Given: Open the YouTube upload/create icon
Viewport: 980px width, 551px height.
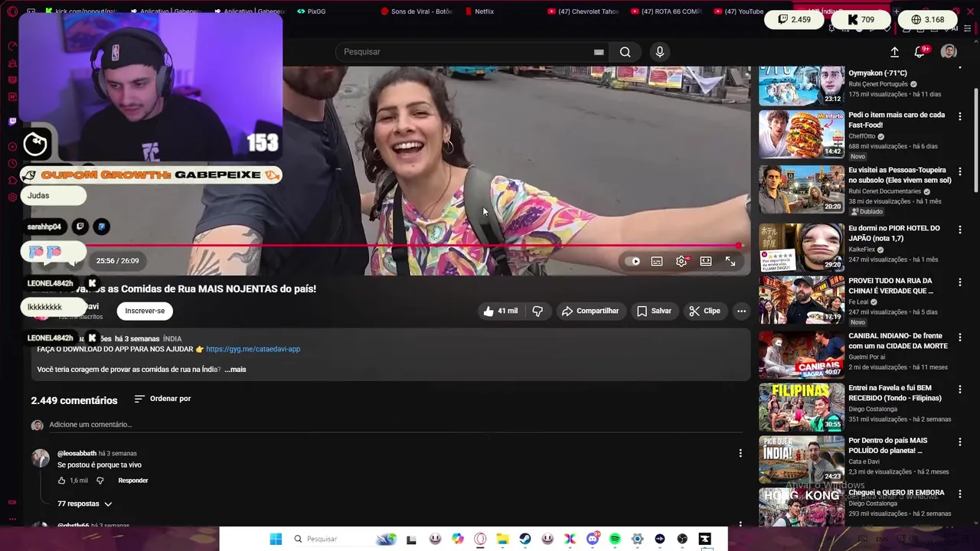Looking at the screenshot, I should [x=894, y=52].
